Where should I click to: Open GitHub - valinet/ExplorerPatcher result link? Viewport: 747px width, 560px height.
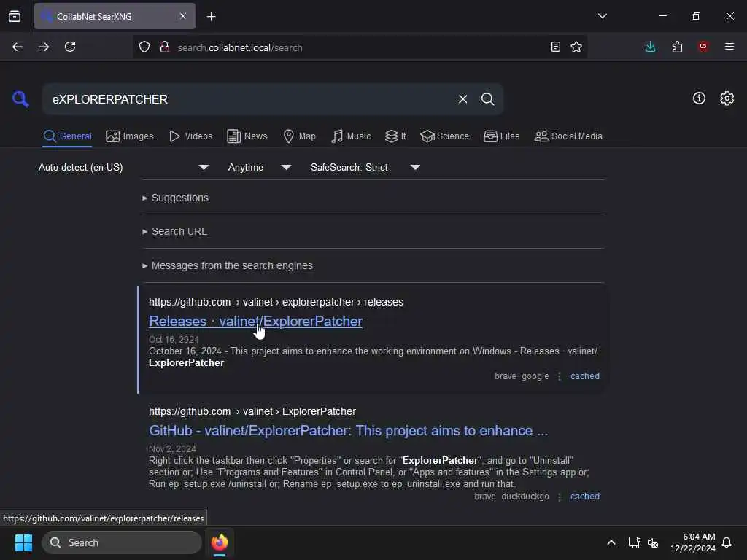point(348,430)
